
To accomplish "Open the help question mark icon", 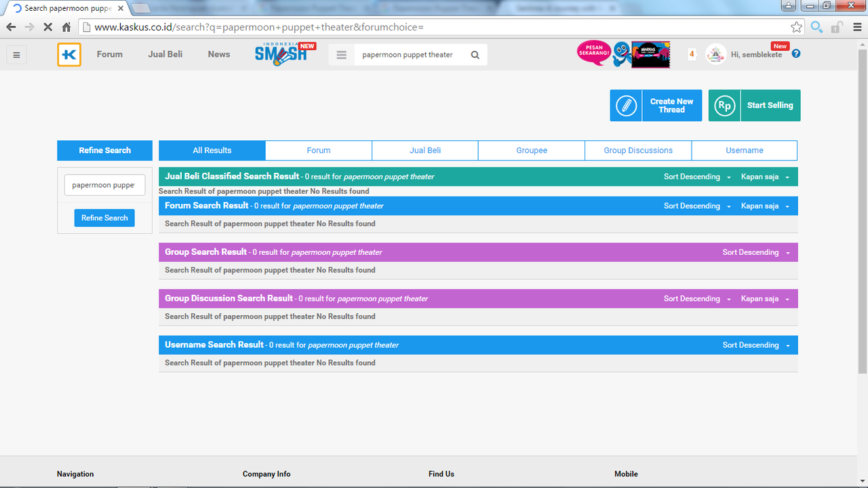I will (796, 54).
